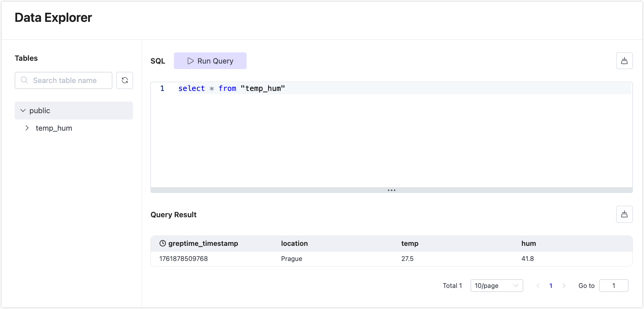Focus the Search table name field
Image resolution: width=644 pixels, height=309 pixels.
(x=64, y=80)
